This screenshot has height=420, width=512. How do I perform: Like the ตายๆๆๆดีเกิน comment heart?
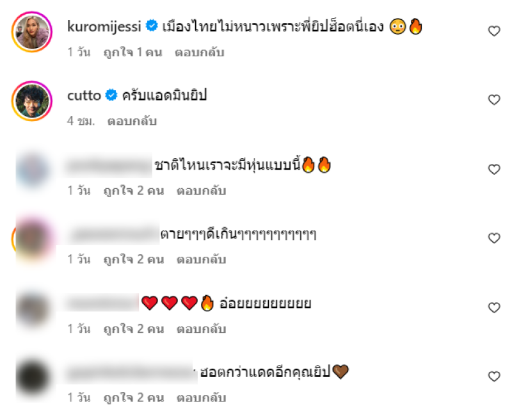click(494, 238)
